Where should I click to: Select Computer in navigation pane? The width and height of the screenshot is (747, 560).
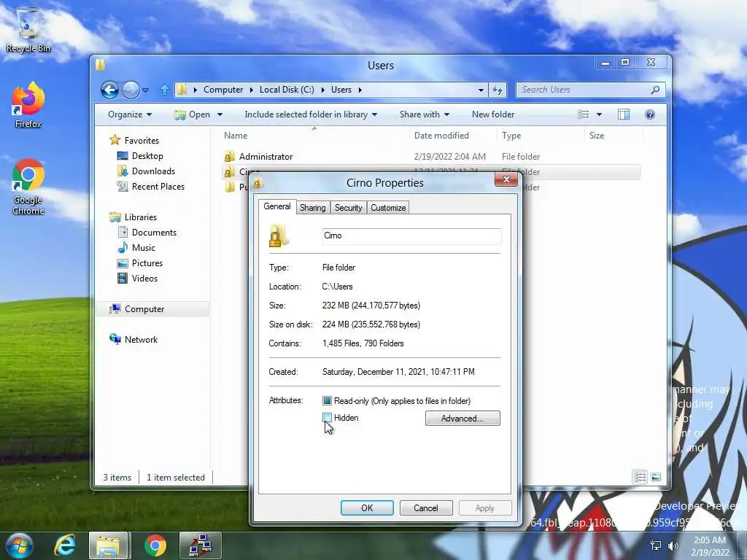point(152,309)
